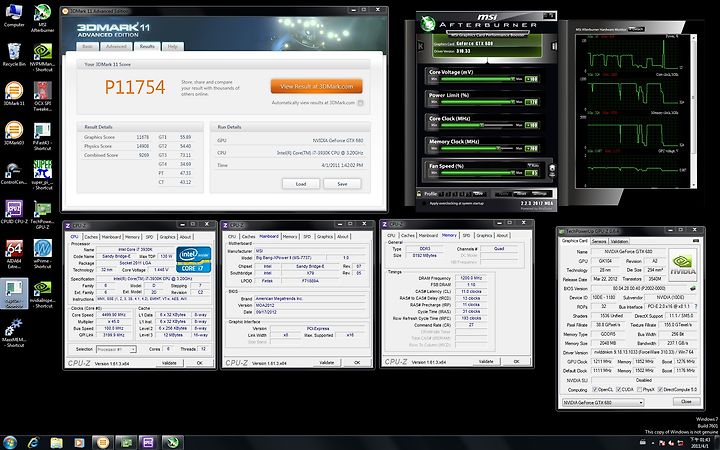The height and width of the screenshot is (450, 720).
Task: Open MSI Afterburner desktop shortcut
Action: [x=43, y=17]
